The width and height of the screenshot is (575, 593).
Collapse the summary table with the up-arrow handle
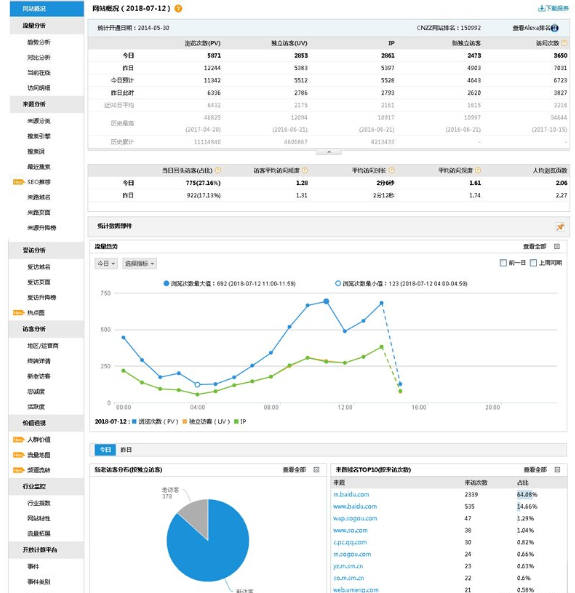click(329, 152)
